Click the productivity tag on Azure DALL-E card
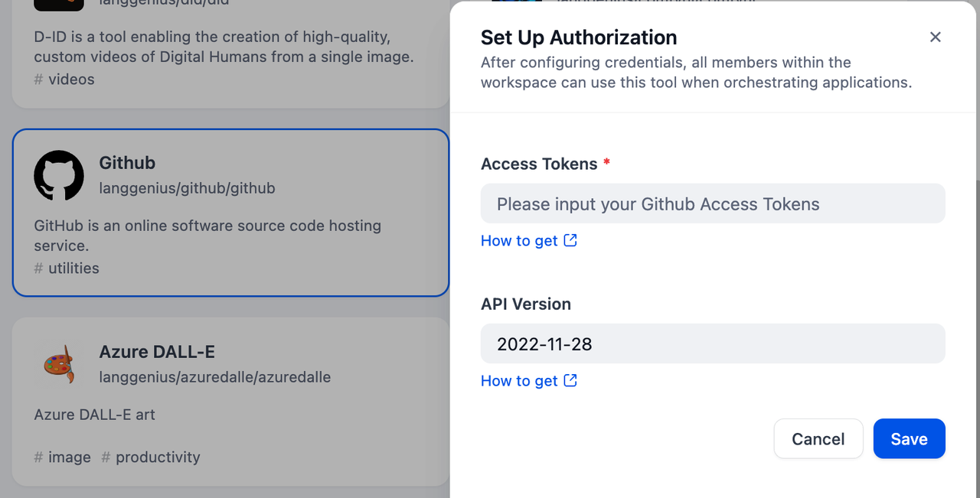The height and width of the screenshot is (498, 980). [x=151, y=457]
